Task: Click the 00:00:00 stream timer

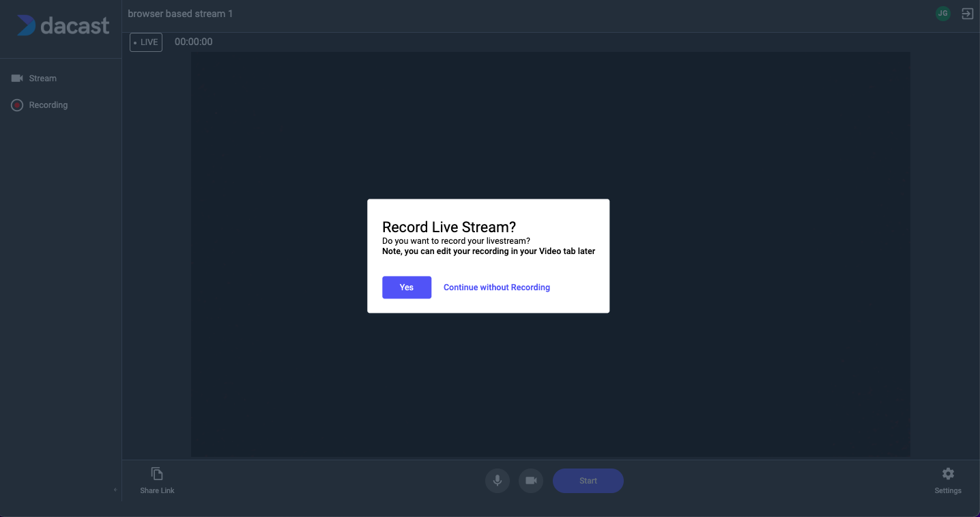Action: point(193,42)
